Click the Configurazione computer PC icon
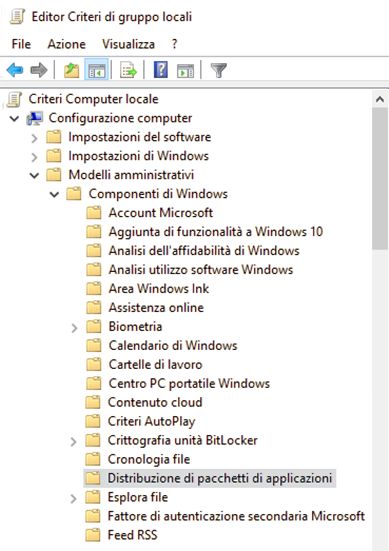This screenshot has height=551, width=389. [x=35, y=118]
